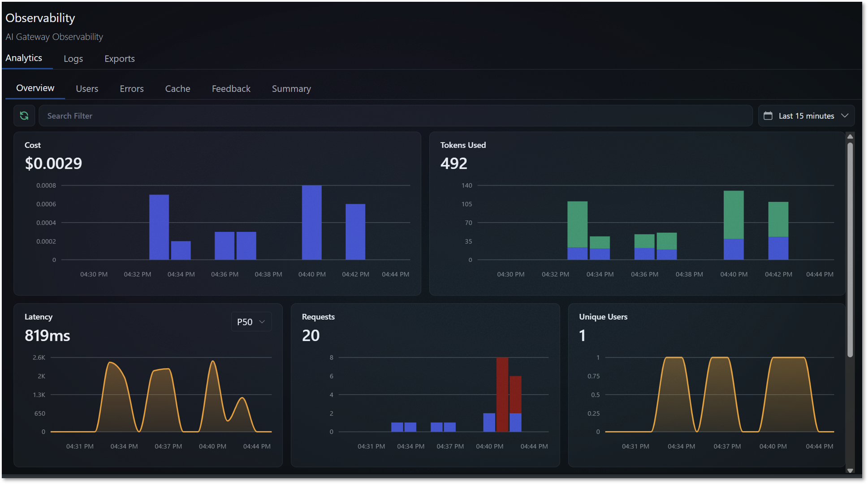Click the Tokens Used value 492
Viewport: 868px width, 484px height.
click(454, 163)
